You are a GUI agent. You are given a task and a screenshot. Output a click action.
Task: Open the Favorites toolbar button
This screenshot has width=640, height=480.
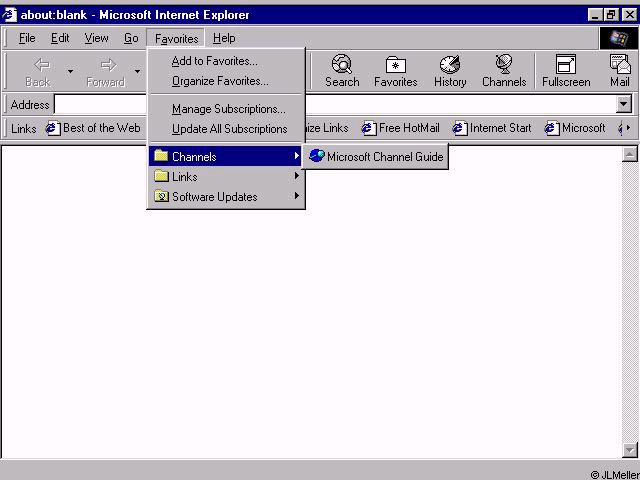coord(396,71)
